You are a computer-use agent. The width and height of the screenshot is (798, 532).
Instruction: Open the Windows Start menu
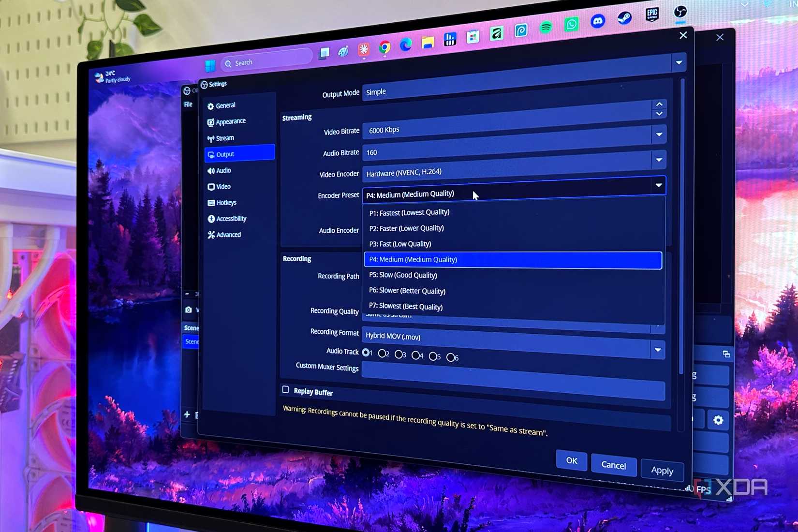pyautogui.click(x=210, y=65)
